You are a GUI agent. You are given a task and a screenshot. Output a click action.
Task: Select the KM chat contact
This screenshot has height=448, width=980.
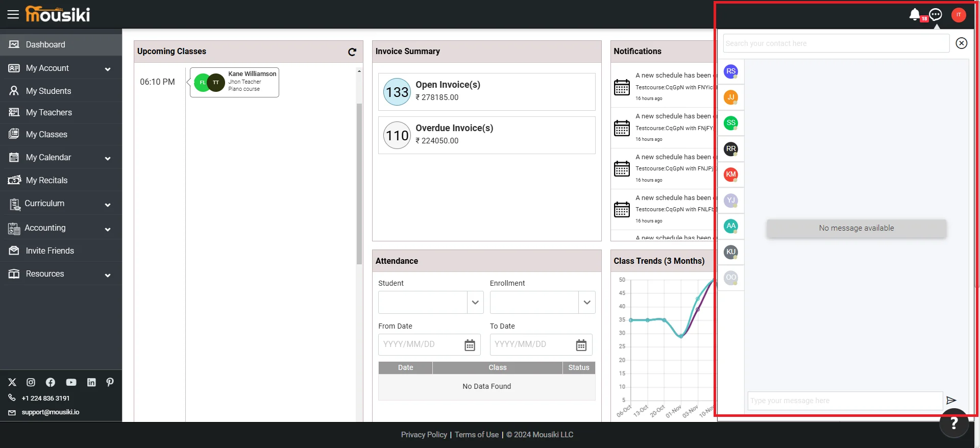[731, 175]
